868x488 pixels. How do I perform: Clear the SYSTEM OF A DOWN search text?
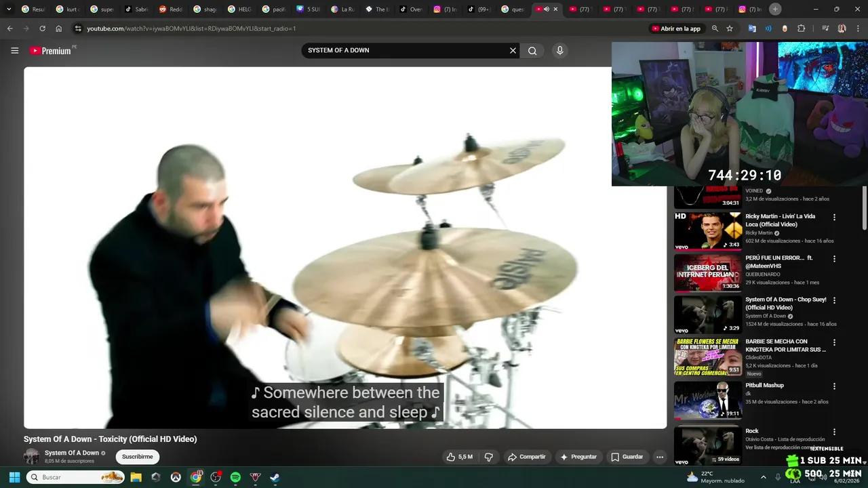point(513,50)
